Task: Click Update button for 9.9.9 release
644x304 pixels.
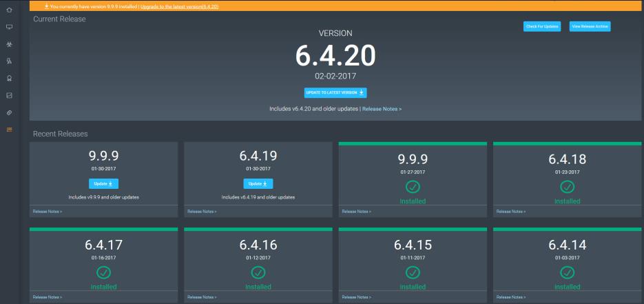Action: (x=104, y=183)
